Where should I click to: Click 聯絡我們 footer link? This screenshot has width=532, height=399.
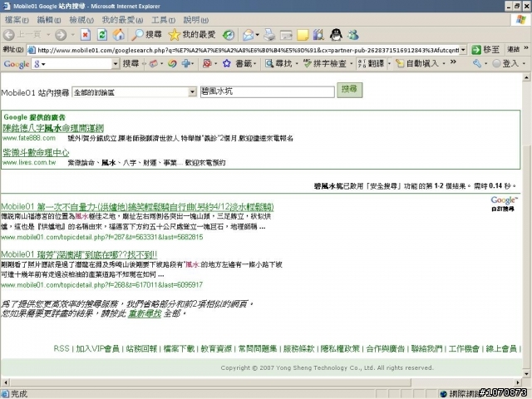426,348
